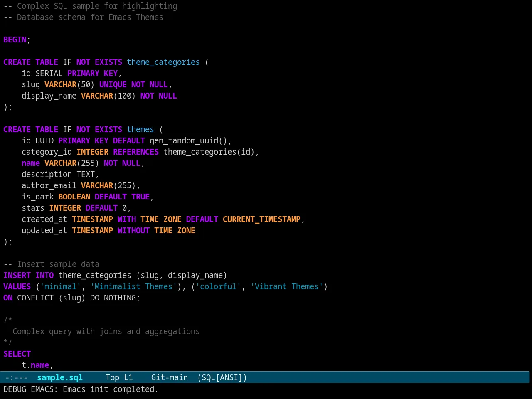Click 'Complex query with joins and aggregations' comment

tap(106, 331)
